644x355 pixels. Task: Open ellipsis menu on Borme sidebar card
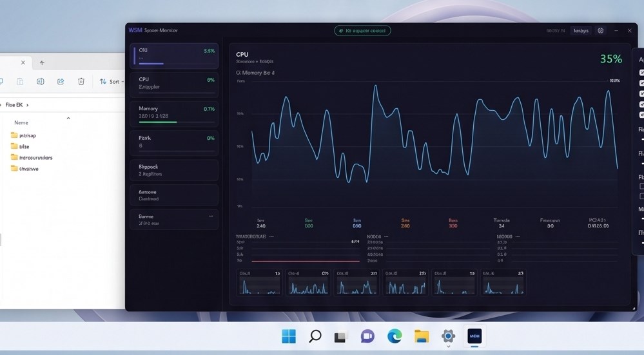pyautogui.click(x=211, y=216)
